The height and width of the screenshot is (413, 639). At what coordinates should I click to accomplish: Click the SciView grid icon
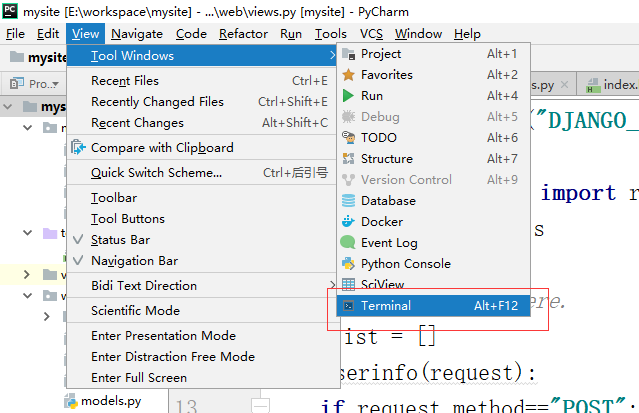coord(348,284)
